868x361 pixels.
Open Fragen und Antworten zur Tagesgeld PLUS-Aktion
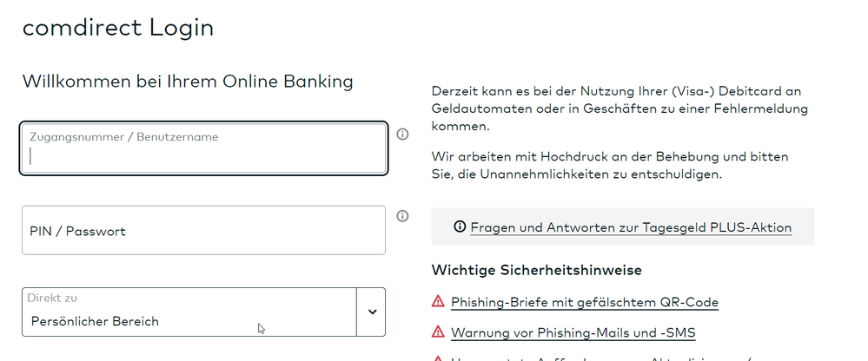coord(631,227)
